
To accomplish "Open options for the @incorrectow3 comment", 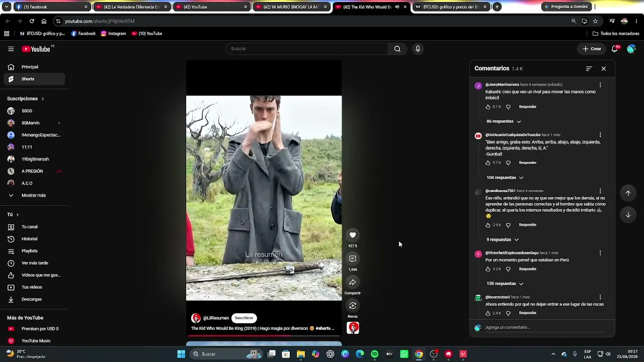I will [x=600, y=297].
